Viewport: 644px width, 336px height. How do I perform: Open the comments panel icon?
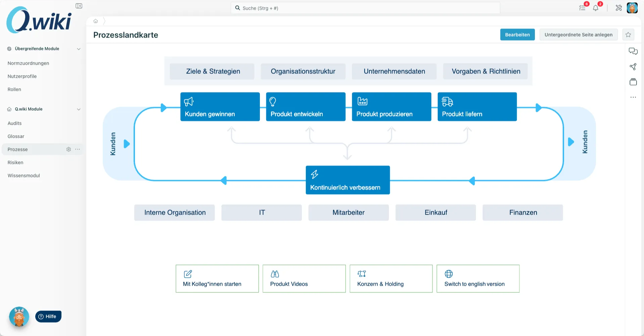(x=633, y=51)
